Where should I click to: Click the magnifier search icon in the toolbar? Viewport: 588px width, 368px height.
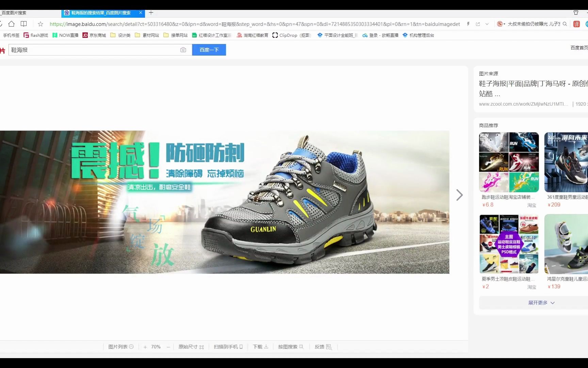565,24
